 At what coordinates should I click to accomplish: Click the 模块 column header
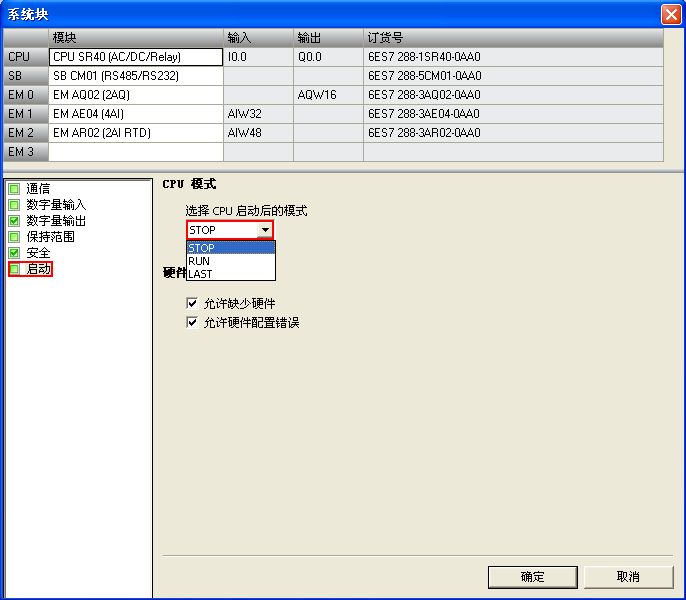[136, 38]
